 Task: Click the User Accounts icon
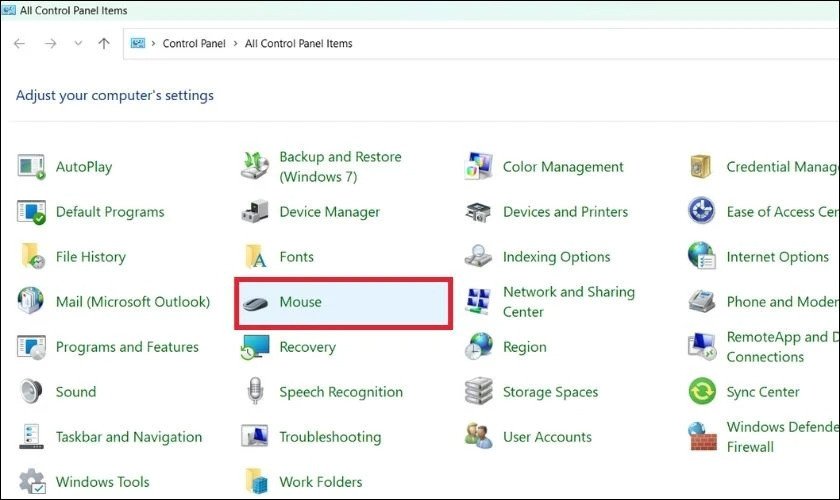479,437
